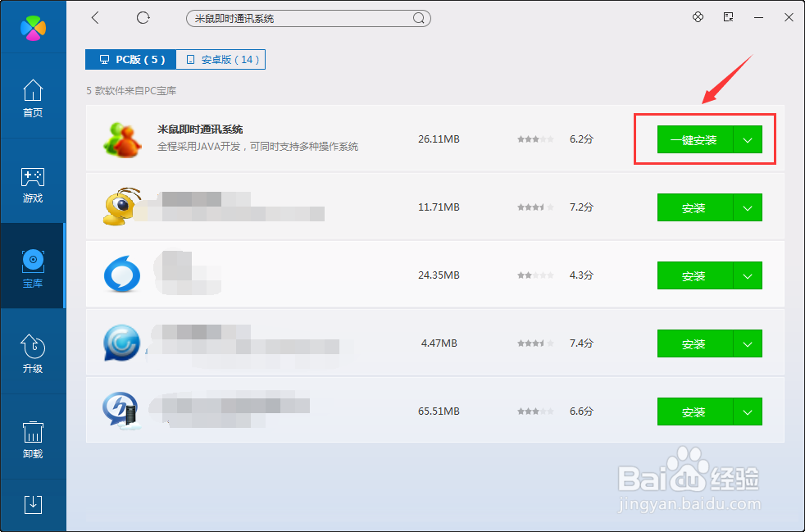Expand install dropdown for 4.47MB app
This screenshot has width=805, height=532.
[748, 343]
